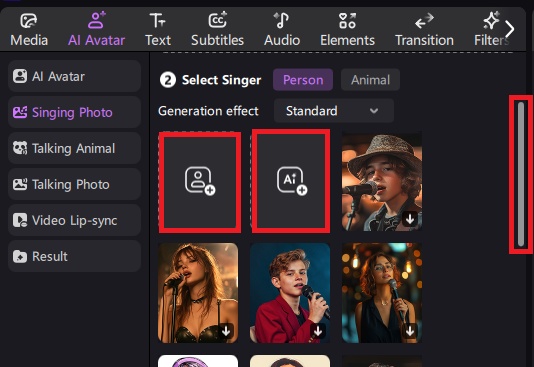Go to the Audio tab
This screenshot has height=367, width=534.
(282, 30)
